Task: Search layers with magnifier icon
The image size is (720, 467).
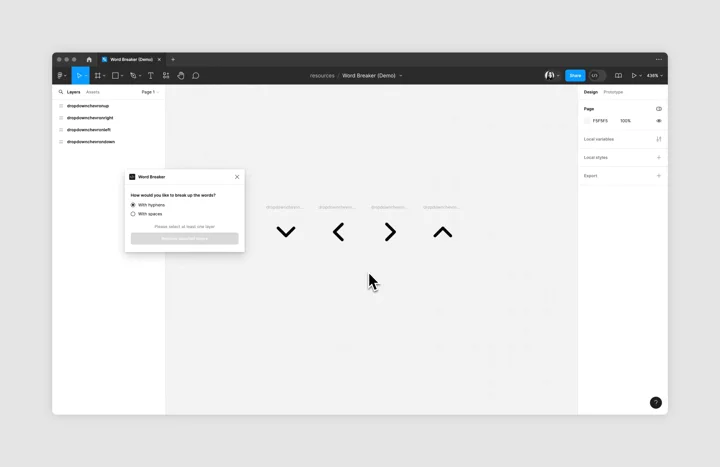Action: 61,92
